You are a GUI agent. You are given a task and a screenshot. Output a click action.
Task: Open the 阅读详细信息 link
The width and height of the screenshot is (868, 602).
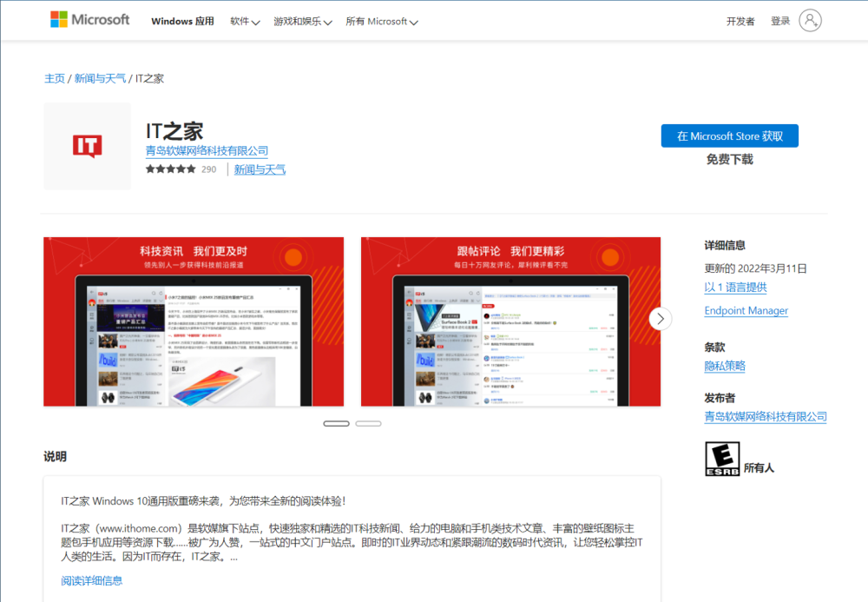pos(92,580)
